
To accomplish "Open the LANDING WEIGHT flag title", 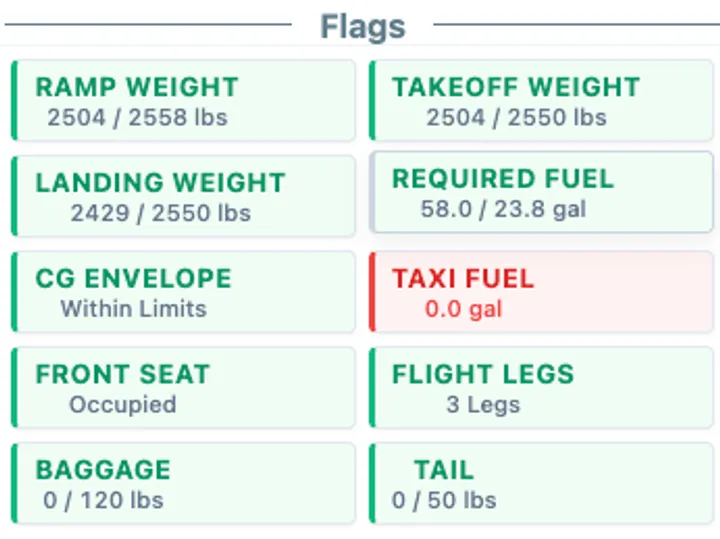I will [x=160, y=183].
